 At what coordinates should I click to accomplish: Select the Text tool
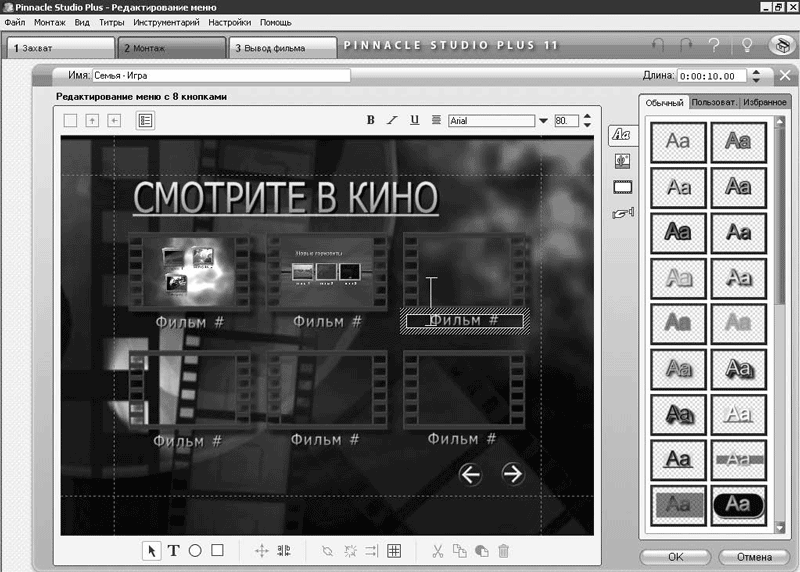(173, 550)
